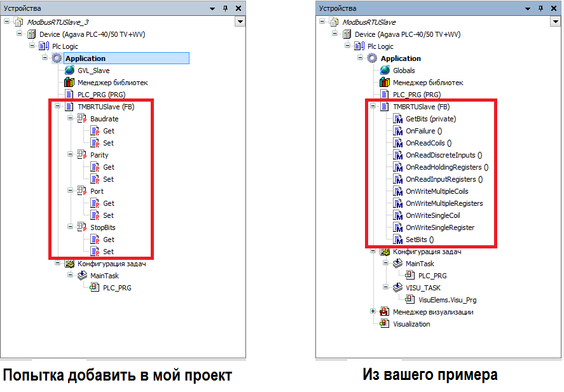Screen dimensions: 564x392
Task: Click GetBits method icon
Action: click(397, 119)
